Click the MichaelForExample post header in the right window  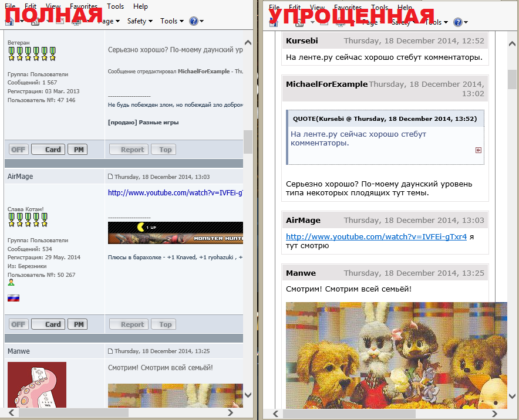coord(385,89)
